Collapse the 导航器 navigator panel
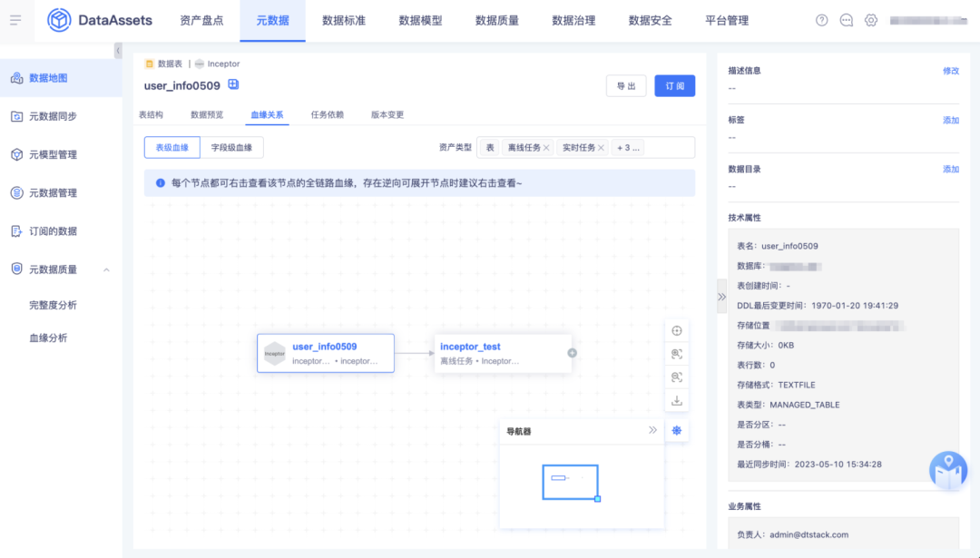This screenshot has height=558, width=980. tap(652, 430)
